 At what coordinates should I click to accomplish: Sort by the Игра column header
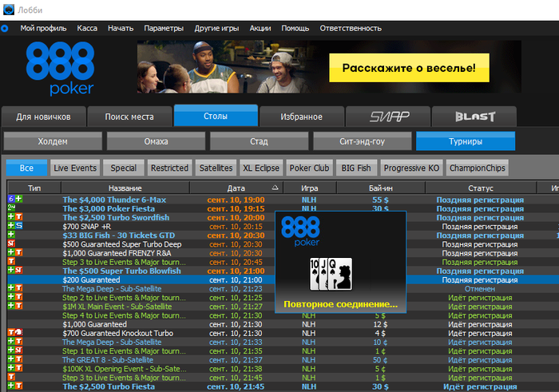tap(310, 188)
